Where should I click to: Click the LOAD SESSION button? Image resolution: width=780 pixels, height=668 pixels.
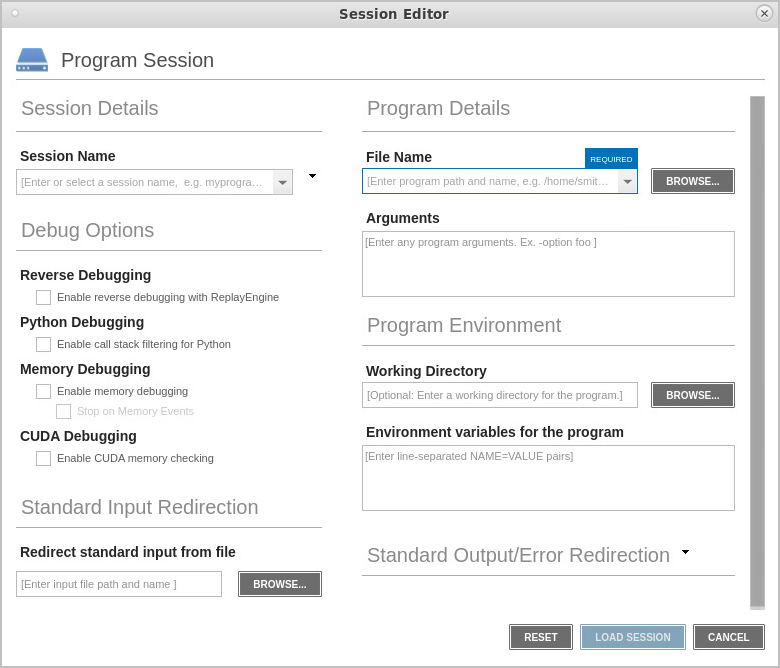click(x=632, y=637)
